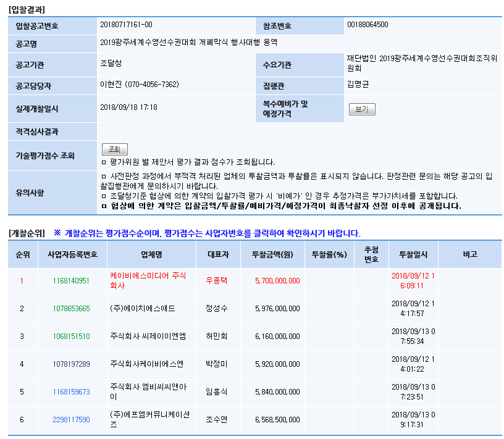The image size is (504, 439).
Task: Click bid time 2018/09/13 09:17:31
Action: tap(413, 420)
